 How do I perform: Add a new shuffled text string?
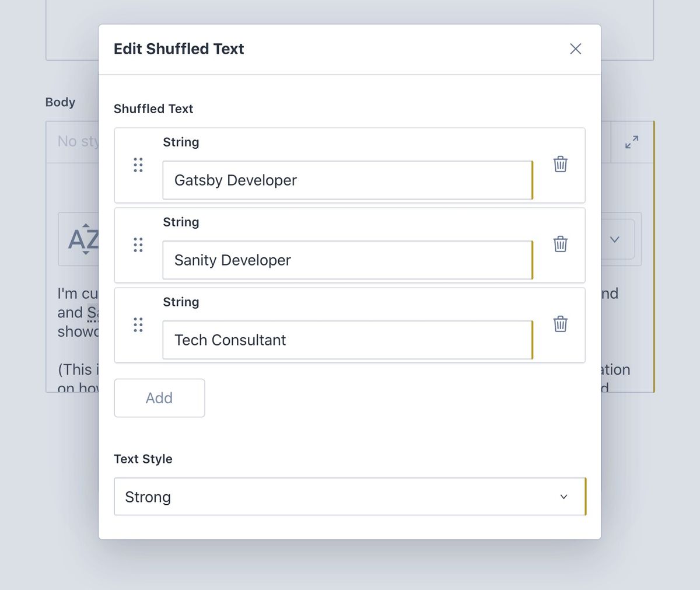point(159,398)
